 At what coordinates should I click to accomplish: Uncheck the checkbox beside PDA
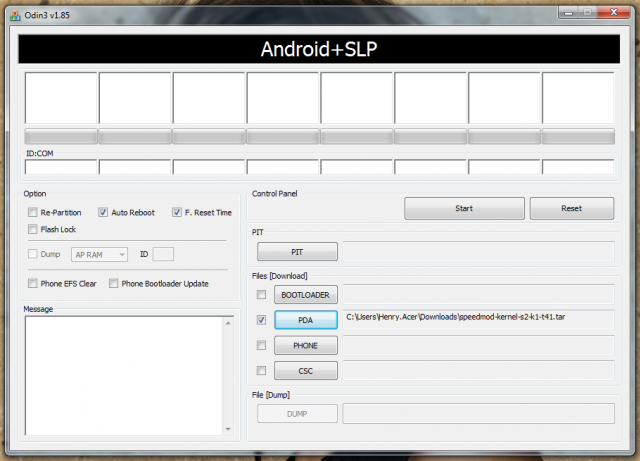coord(261,320)
